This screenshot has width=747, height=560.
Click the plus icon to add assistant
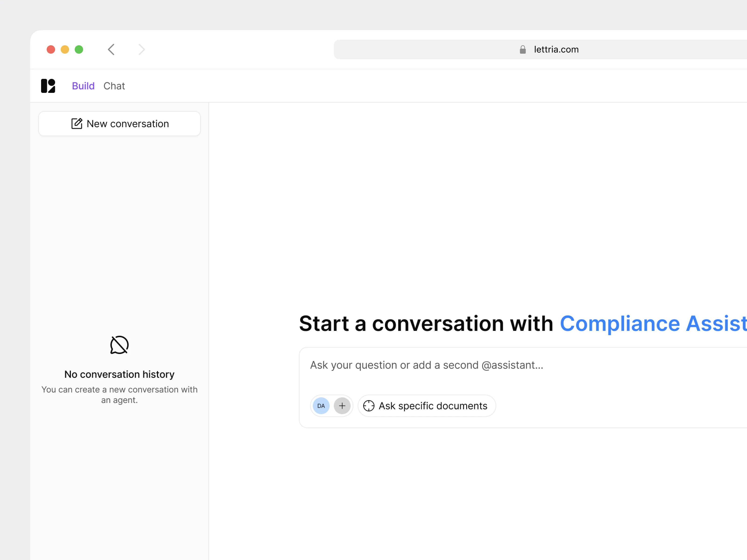click(x=342, y=406)
